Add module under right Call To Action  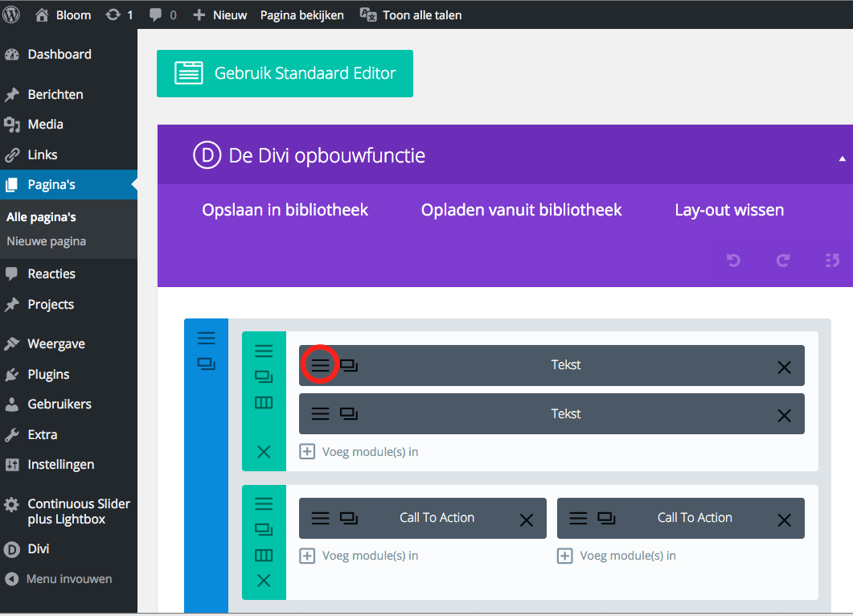(617, 556)
